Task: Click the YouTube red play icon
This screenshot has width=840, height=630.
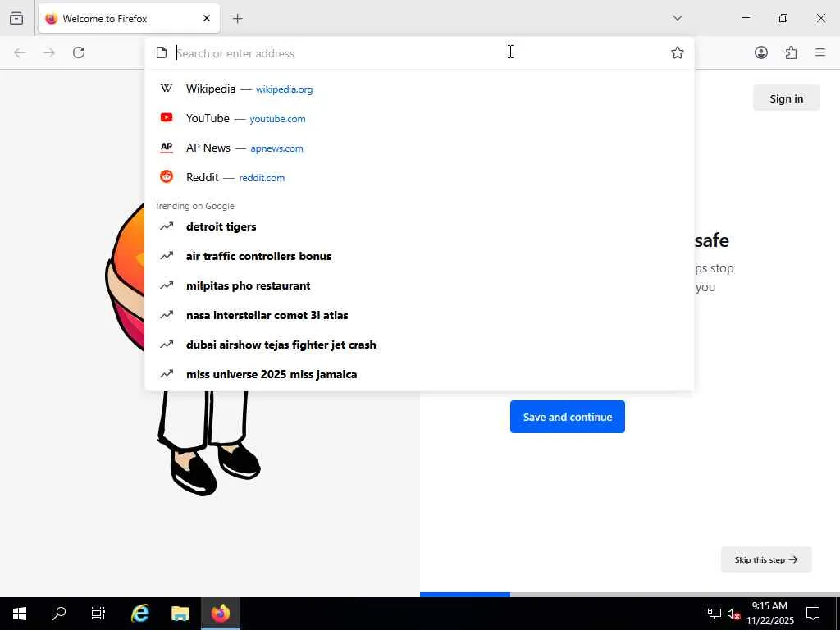Action: 167,117
